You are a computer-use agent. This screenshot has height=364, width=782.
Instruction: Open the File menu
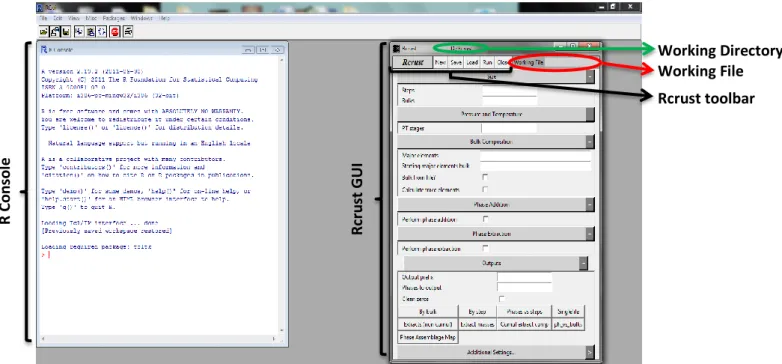pyautogui.click(x=43, y=18)
